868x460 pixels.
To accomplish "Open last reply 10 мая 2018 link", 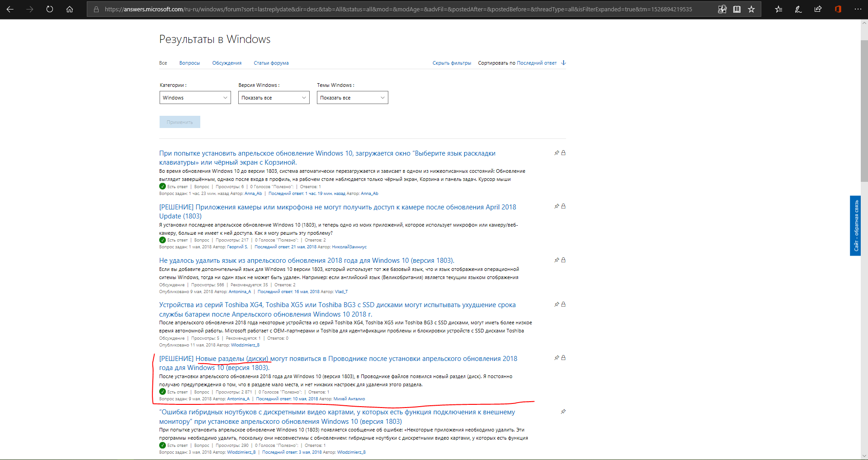I will coord(287,399).
